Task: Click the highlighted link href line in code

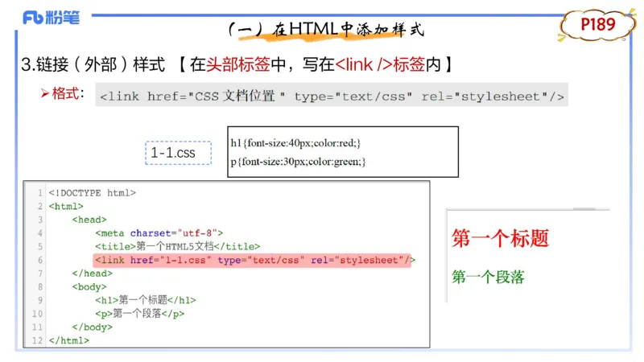Action: point(254,260)
